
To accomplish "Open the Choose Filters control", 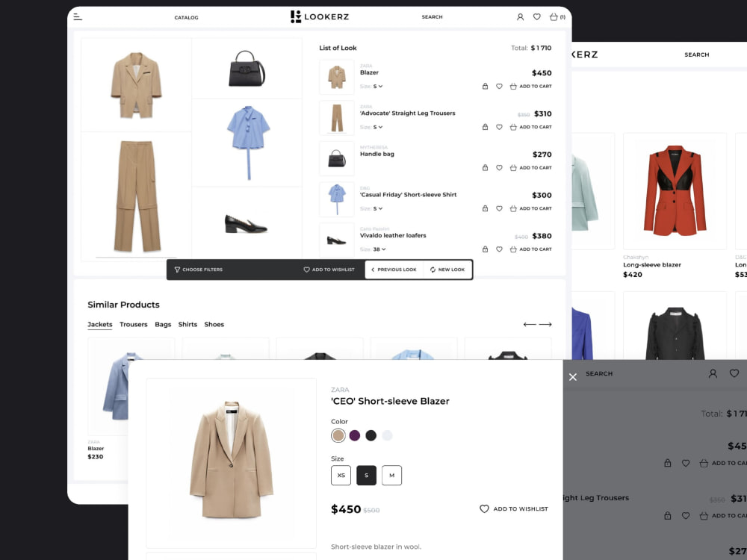I will 198,270.
